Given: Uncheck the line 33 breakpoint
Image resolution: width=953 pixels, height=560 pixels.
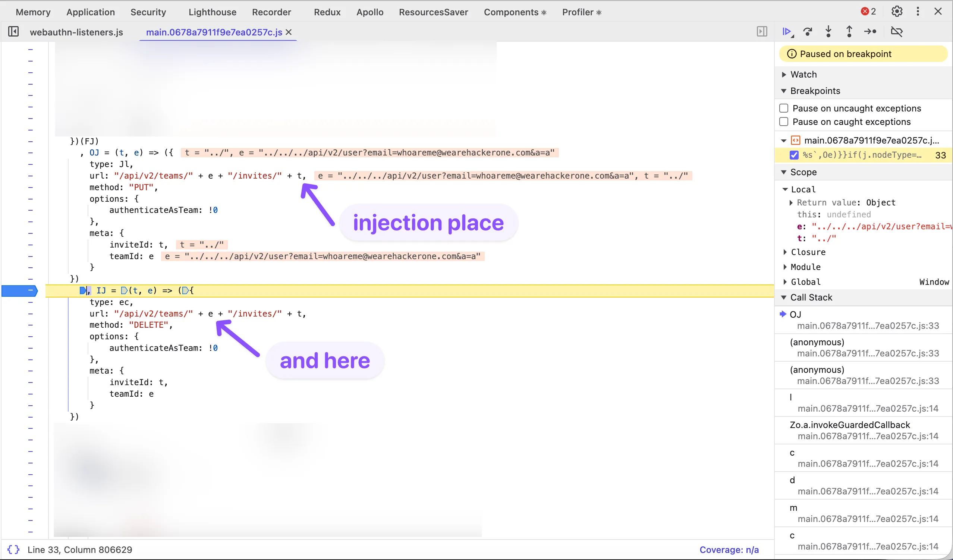Looking at the screenshot, I should (x=794, y=155).
